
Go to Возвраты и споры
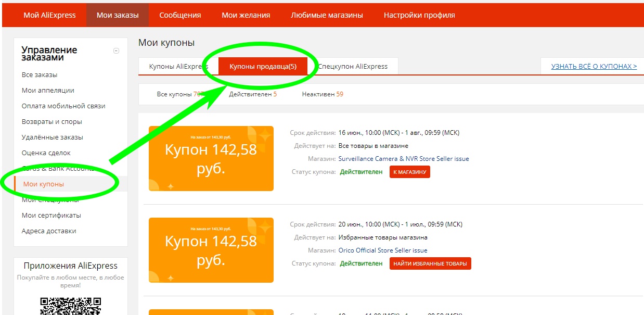click(x=52, y=121)
